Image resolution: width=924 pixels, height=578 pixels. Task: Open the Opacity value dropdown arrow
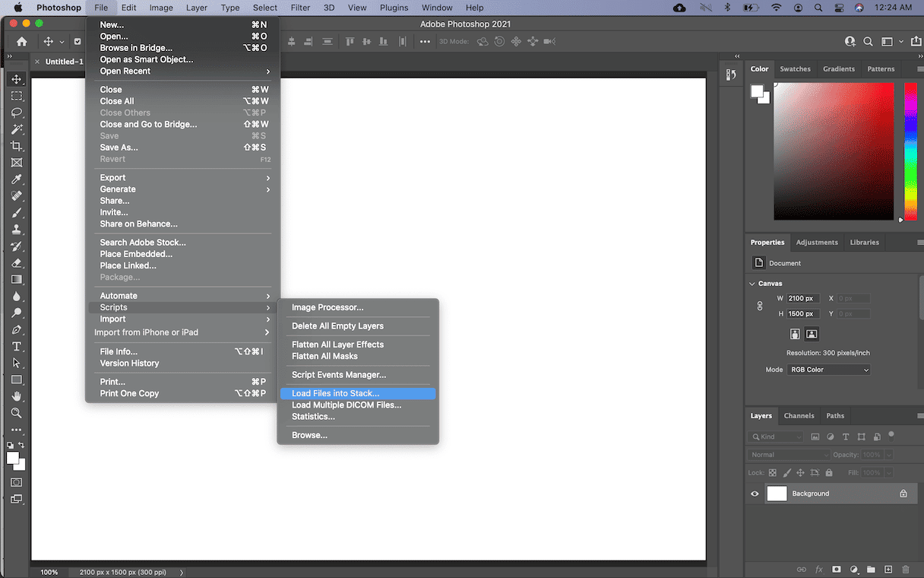[888, 455]
